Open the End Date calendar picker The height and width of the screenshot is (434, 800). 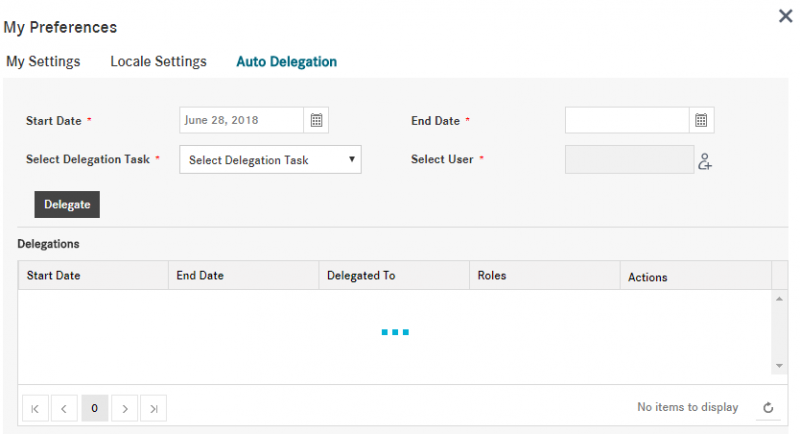701,120
